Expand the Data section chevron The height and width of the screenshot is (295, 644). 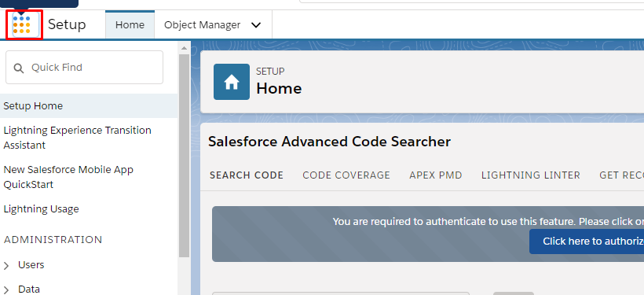click(6, 290)
